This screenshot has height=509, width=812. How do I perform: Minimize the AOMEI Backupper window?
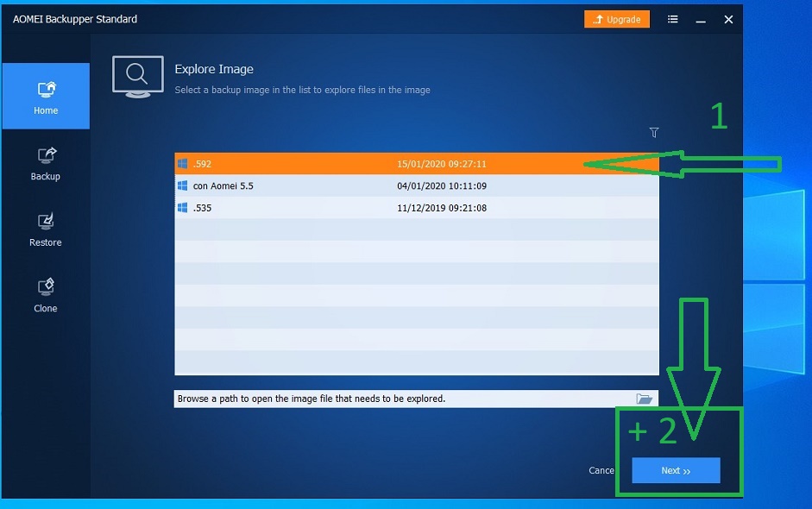[701, 20]
